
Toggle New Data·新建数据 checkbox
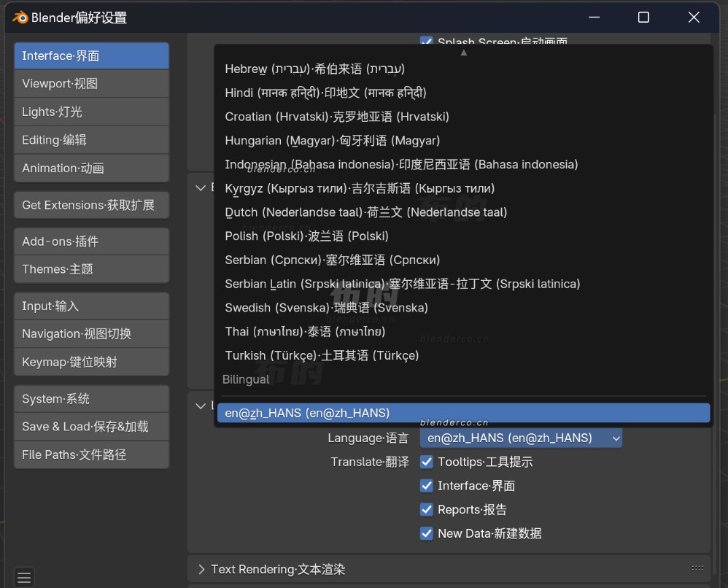(x=426, y=533)
